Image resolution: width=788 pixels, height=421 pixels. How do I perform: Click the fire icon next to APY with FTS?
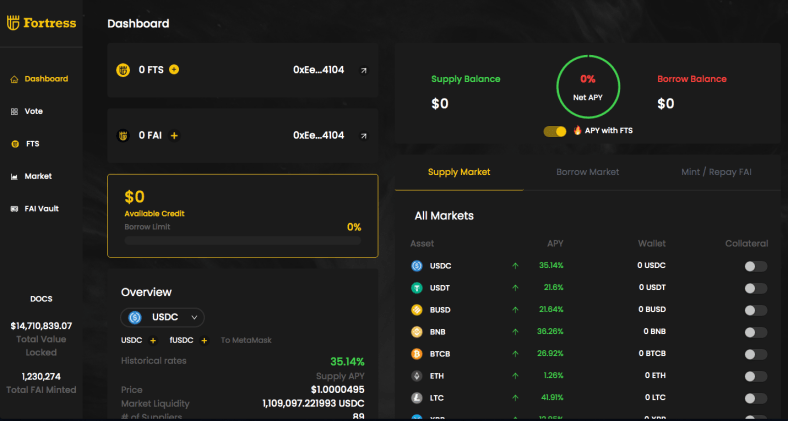click(x=577, y=130)
